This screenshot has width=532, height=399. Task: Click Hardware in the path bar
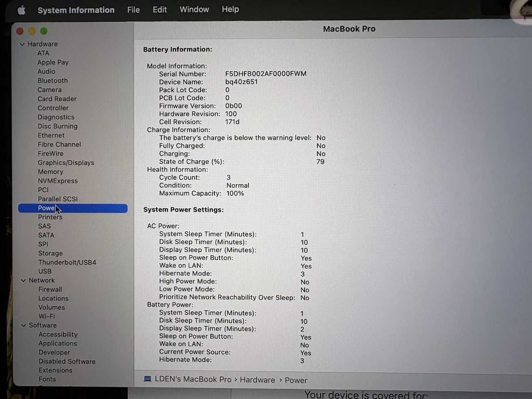tap(258, 380)
